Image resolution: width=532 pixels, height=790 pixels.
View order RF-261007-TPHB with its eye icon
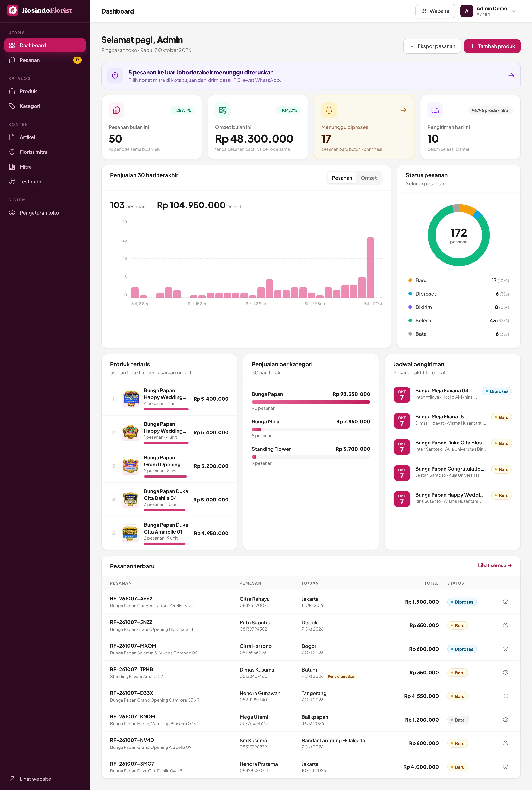(x=505, y=673)
